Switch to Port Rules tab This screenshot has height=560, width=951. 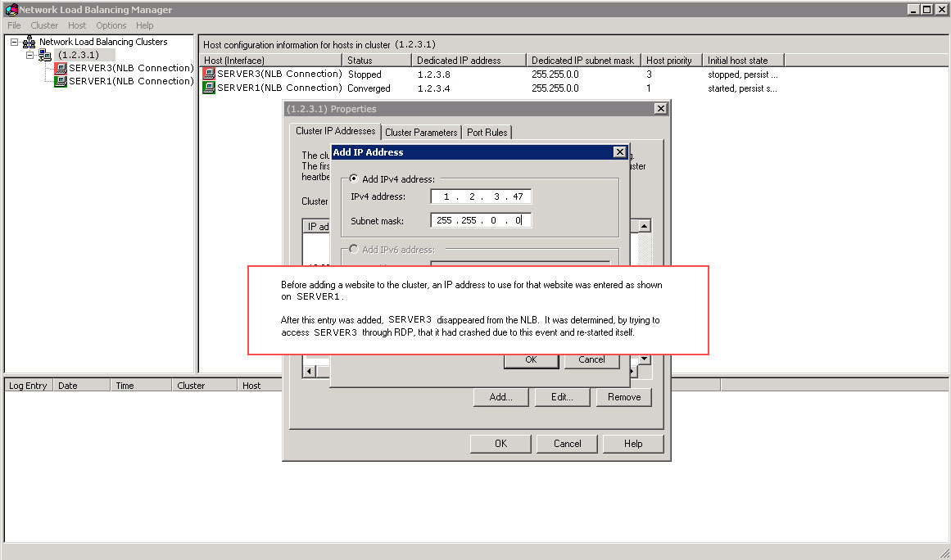pos(487,132)
